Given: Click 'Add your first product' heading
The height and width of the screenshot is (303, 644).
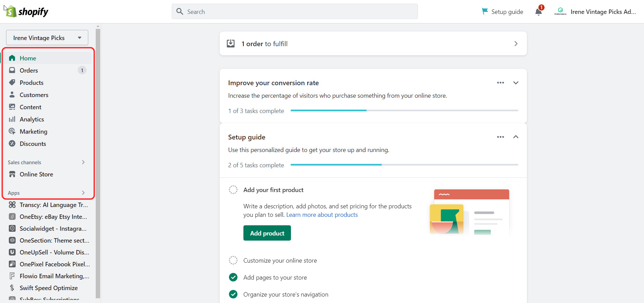Looking at the screenshot, I should [273, 190].
